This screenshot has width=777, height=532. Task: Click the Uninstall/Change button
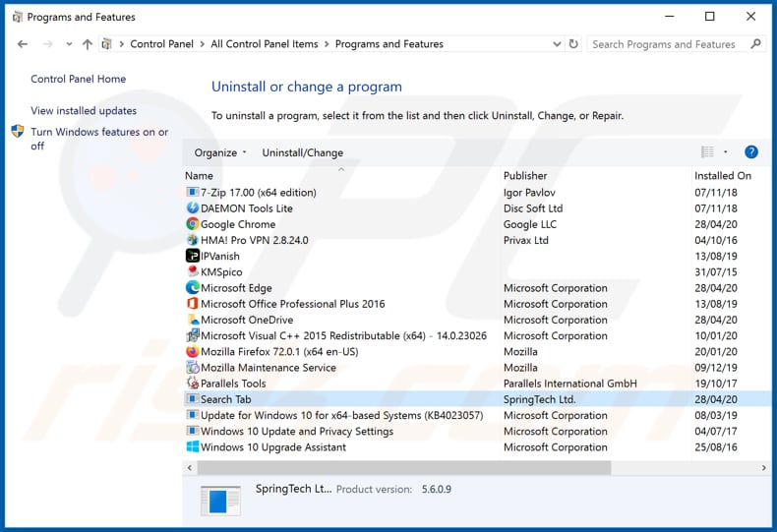pyautogui.click(x=302, y=152)
